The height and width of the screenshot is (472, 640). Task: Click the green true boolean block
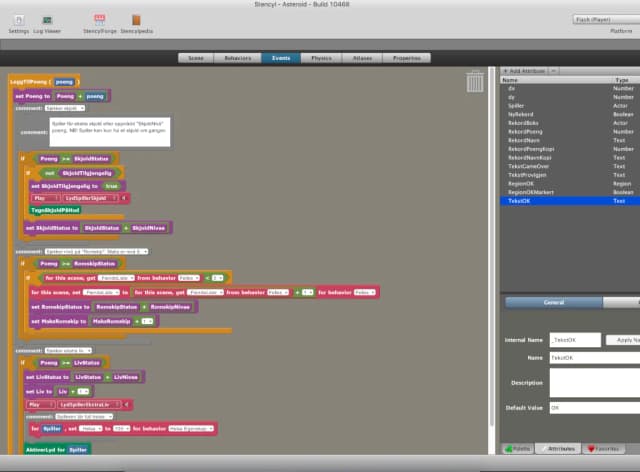pos(111,186)
